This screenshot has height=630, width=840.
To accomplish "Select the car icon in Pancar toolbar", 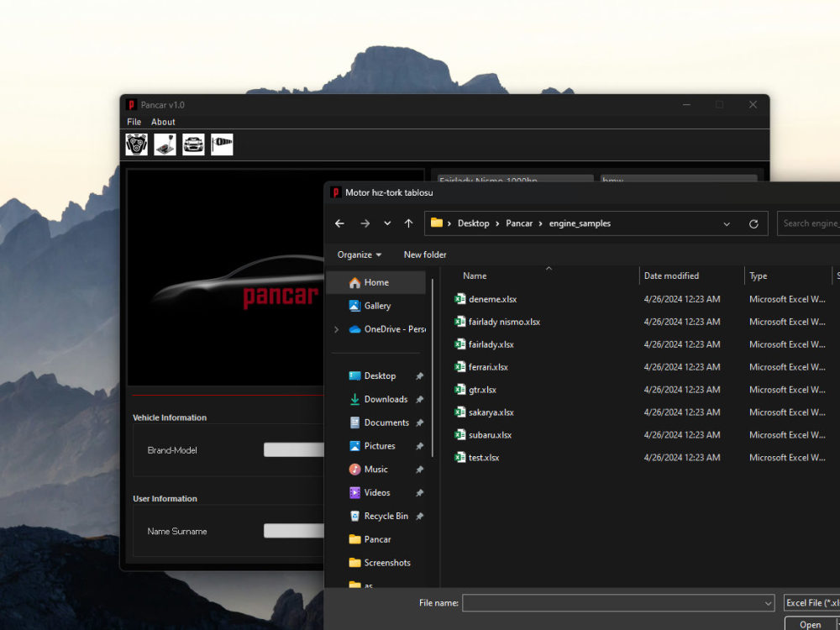I will pyautogui.click(x=193, y=144).
